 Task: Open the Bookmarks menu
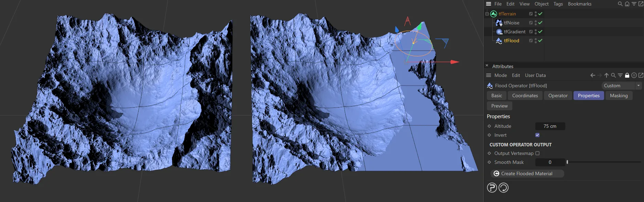click(579, 4)
